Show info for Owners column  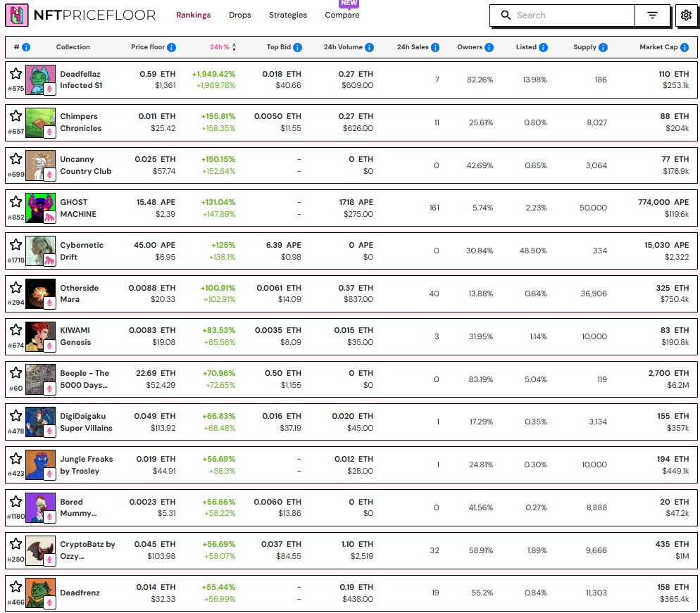489,47
